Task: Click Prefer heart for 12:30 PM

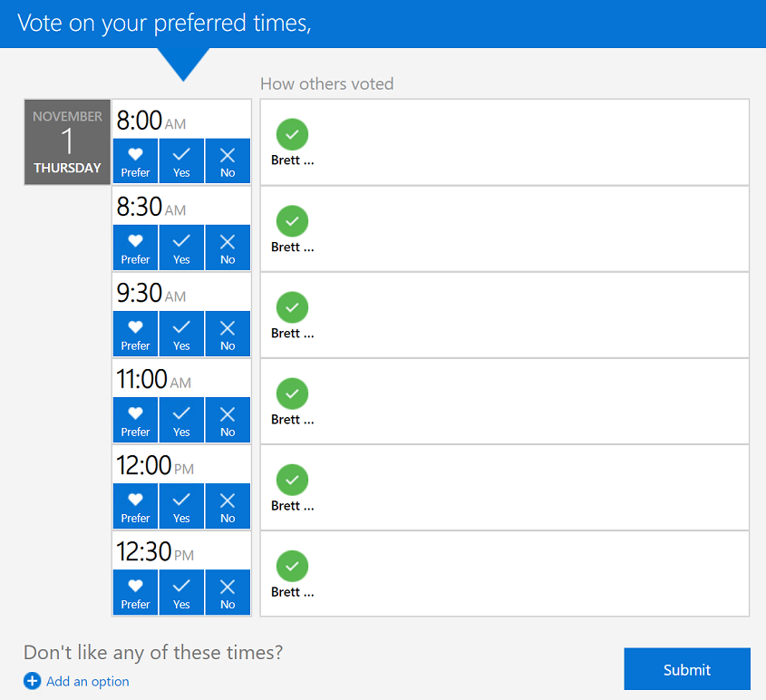Action: [135, 591]
